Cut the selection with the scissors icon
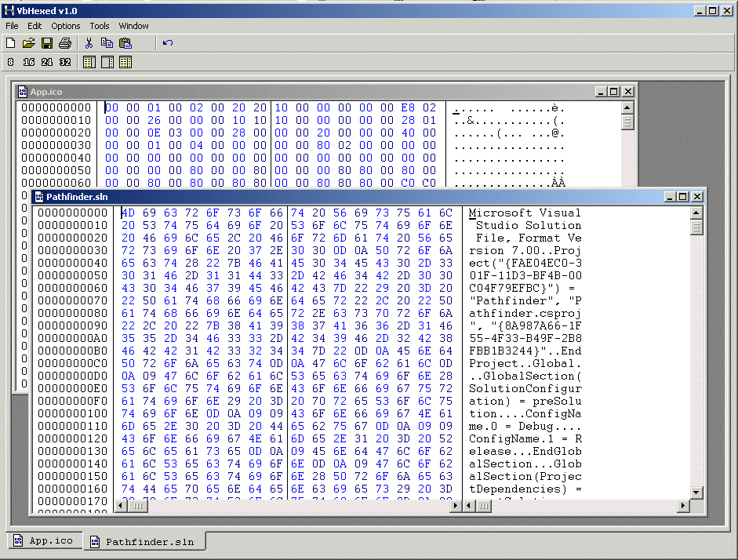The width and height of the screenshot is (738, 560). pos(89,43)
